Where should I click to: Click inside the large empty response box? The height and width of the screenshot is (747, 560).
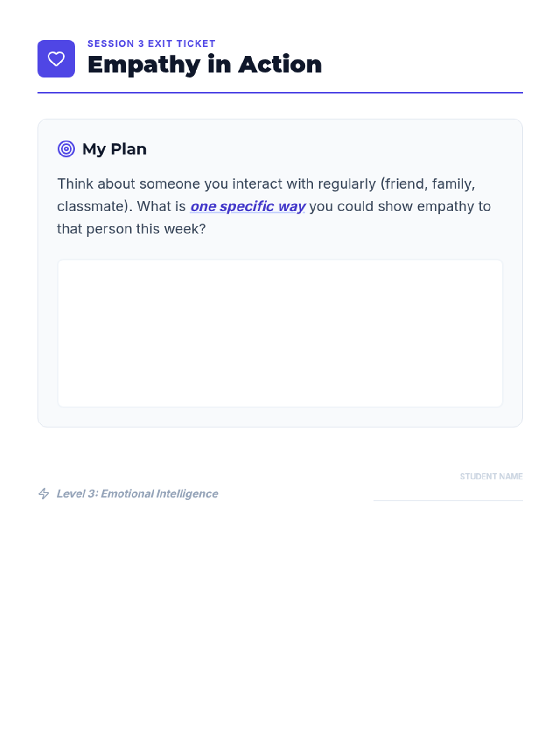click(280, 333)
